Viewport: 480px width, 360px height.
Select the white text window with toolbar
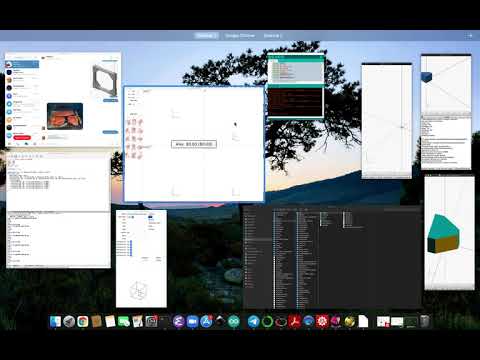pyautogui.click(x=58, y=182)
